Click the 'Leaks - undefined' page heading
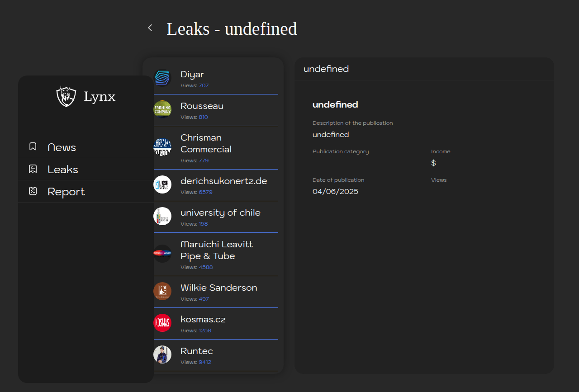The height and width of the screenshot is (392, 579). 232,28
